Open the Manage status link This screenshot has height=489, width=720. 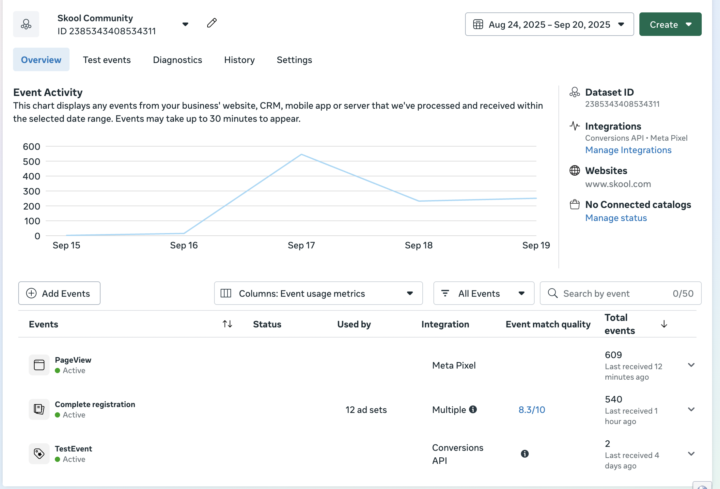[x=616, y=218]
